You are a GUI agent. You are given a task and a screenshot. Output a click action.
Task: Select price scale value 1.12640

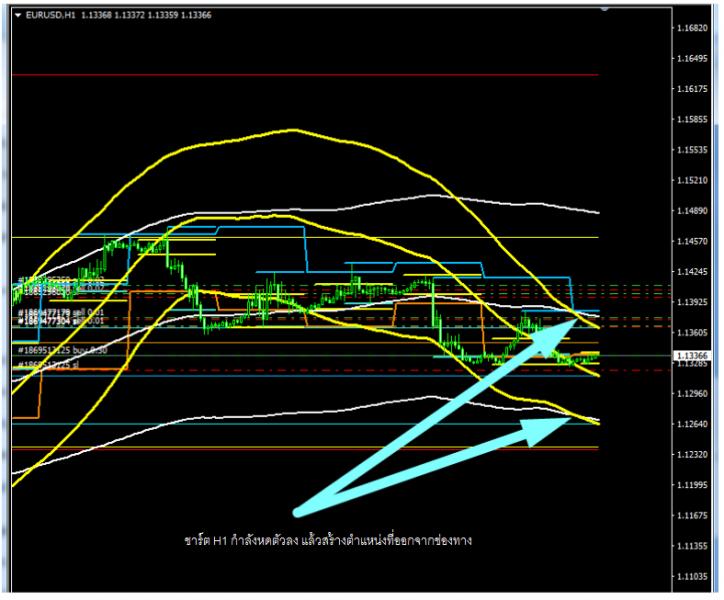pyautogui.click(x=692, y=424)
